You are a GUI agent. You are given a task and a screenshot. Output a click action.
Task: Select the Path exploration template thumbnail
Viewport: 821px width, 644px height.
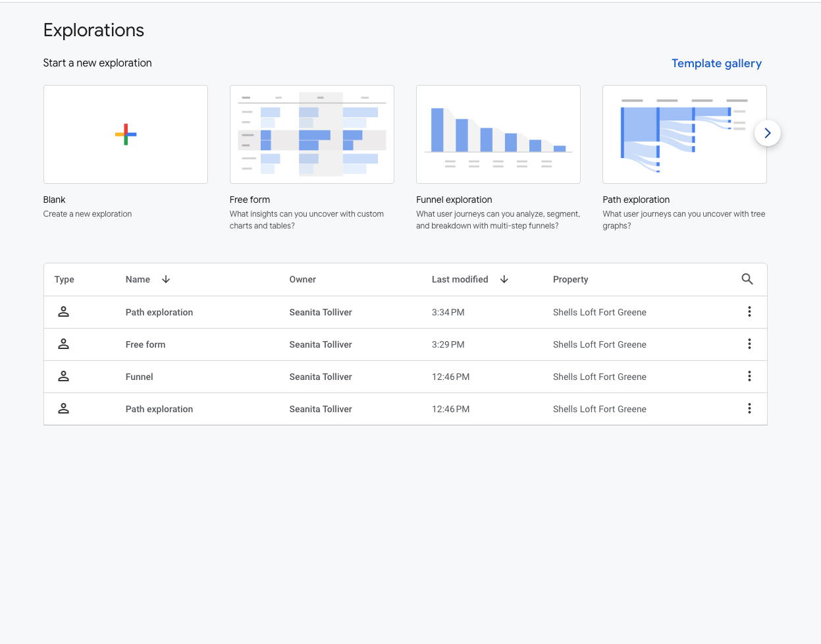[685, 134]
